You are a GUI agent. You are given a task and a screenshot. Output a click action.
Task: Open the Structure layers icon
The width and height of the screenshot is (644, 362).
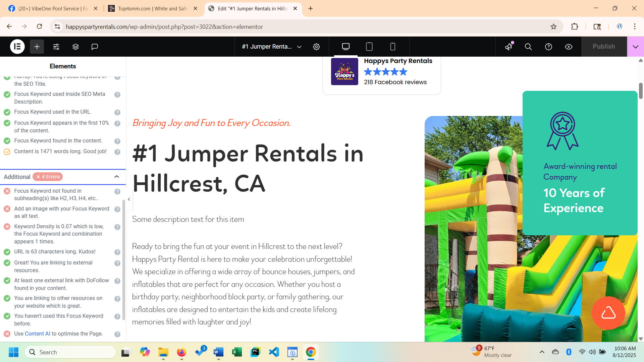[x=75, y=47]
